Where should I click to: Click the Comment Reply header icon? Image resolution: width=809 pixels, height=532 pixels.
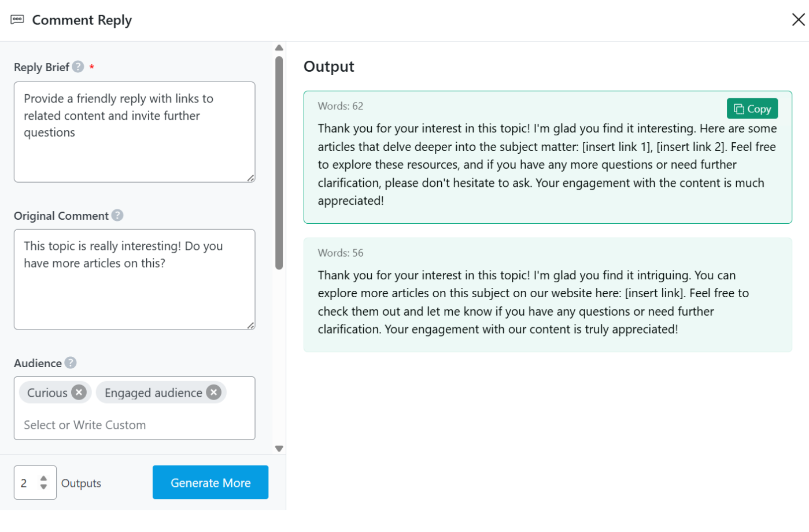[17, 20]
